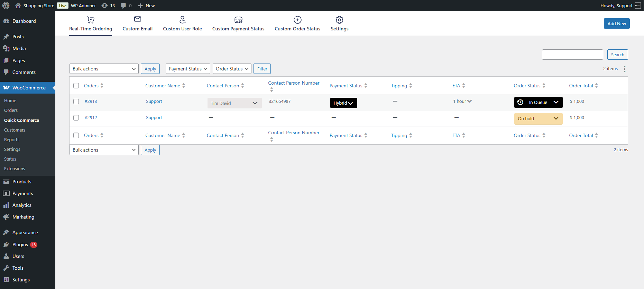
Task: Open Custom Email envelope icon
Action: (x=138, y=19)
